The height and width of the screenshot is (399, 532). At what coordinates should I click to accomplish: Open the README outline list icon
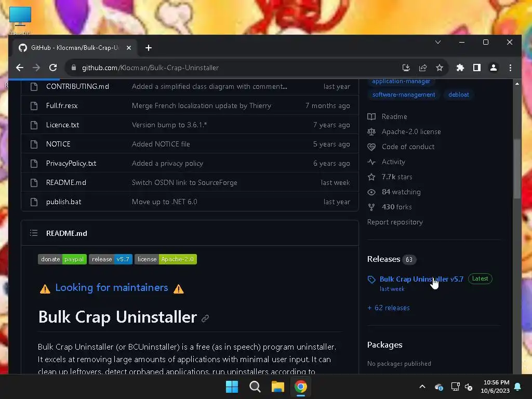tap(34, 233)
